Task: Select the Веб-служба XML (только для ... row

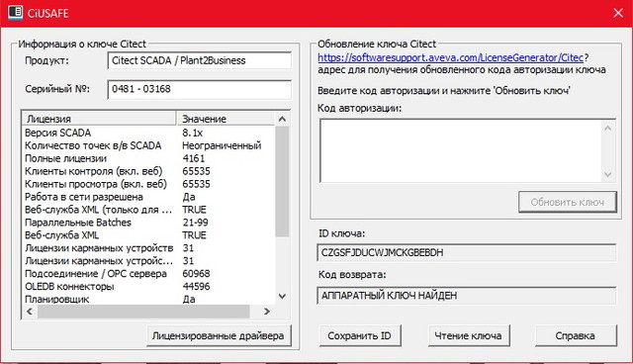Action: coord(149,210)
